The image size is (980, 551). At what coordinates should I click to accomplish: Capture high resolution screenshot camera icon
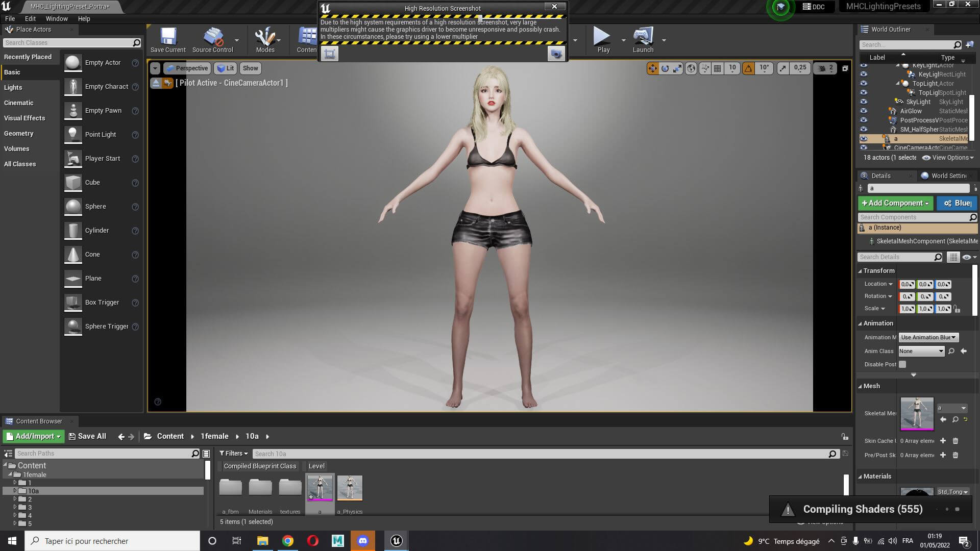[x=556, y=54]
